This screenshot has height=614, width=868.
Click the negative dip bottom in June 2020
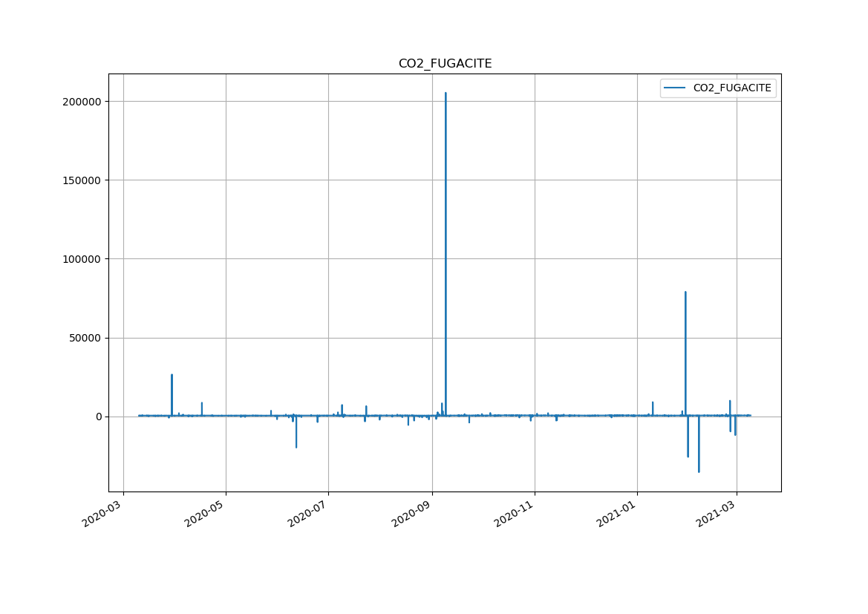pyautogui.click(x=296, y=447)
